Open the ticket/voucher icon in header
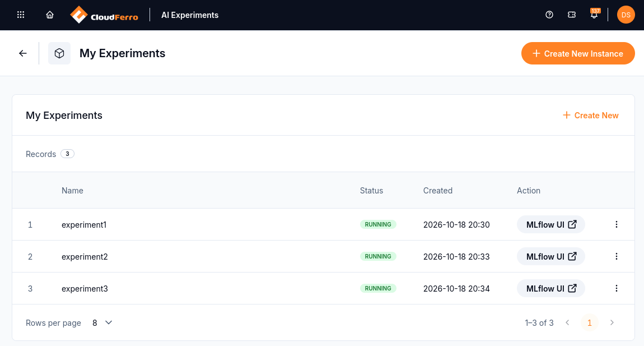 572,15
